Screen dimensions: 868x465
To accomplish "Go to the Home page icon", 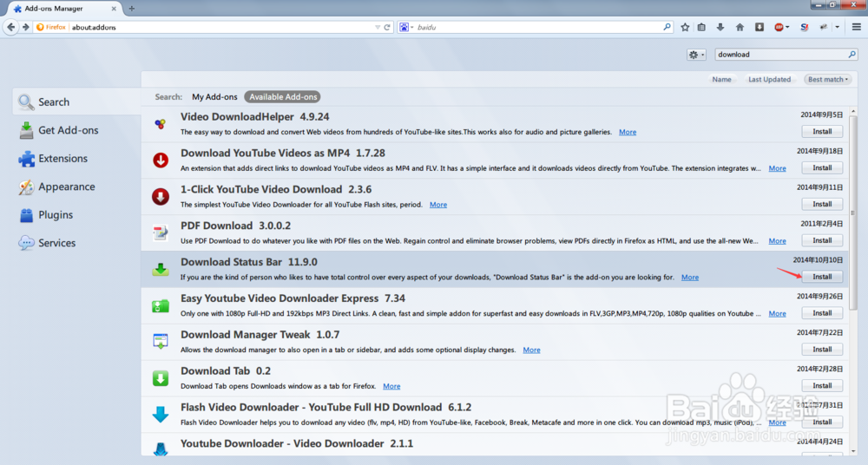I will point(740,27).
